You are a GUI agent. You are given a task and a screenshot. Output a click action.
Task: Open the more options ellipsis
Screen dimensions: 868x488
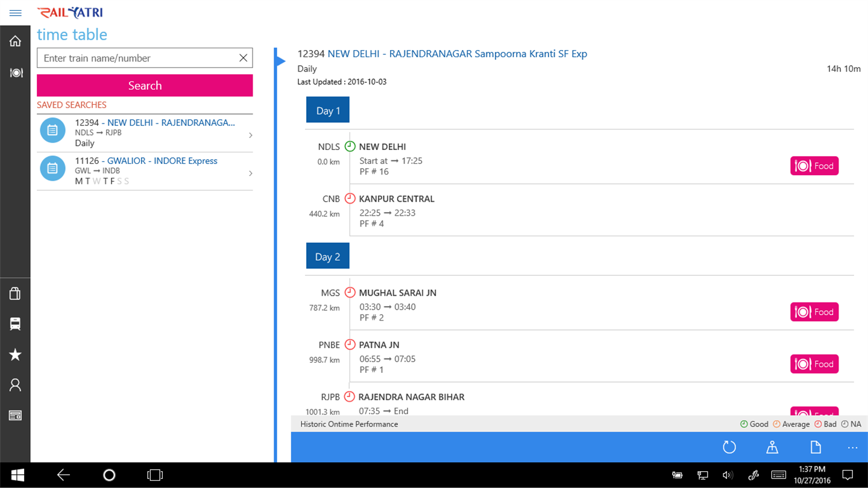852,448
